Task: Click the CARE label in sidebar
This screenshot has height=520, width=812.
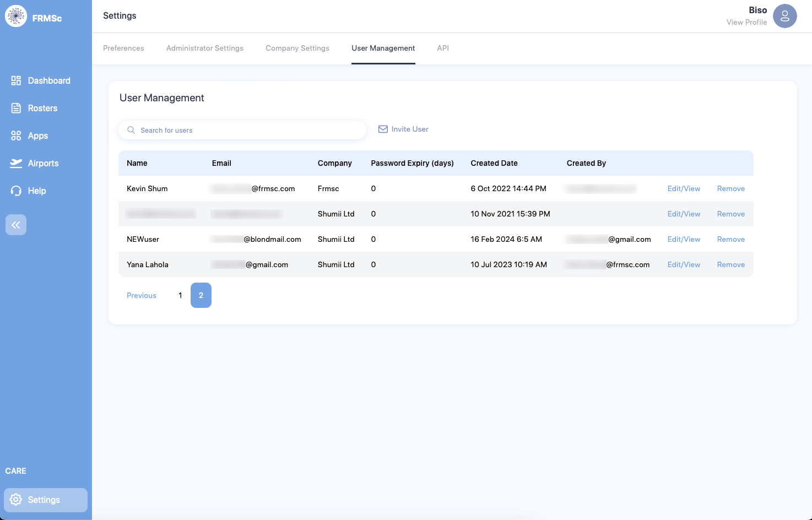Action: (x=16, y=471)
